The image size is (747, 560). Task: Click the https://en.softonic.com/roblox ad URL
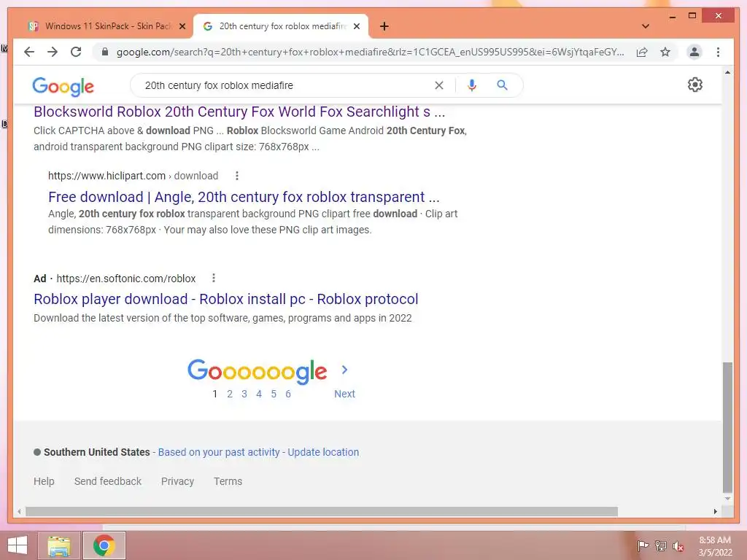click(x=125, y=278)
